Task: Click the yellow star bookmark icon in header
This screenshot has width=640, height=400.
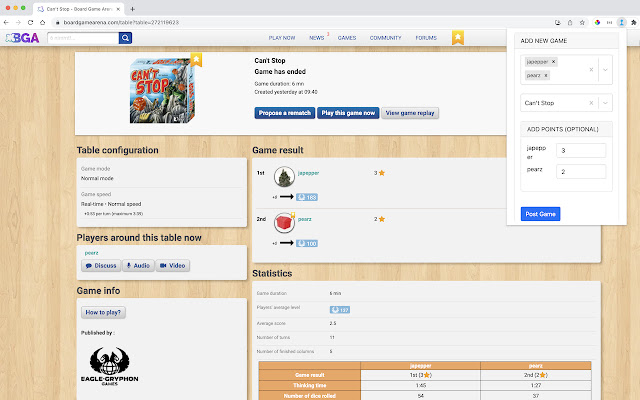Action: [x=458, y=38]
